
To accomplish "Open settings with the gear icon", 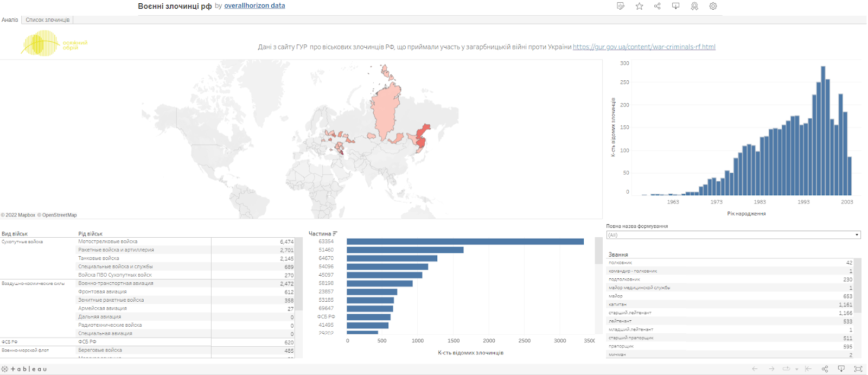I will (713, 6).
